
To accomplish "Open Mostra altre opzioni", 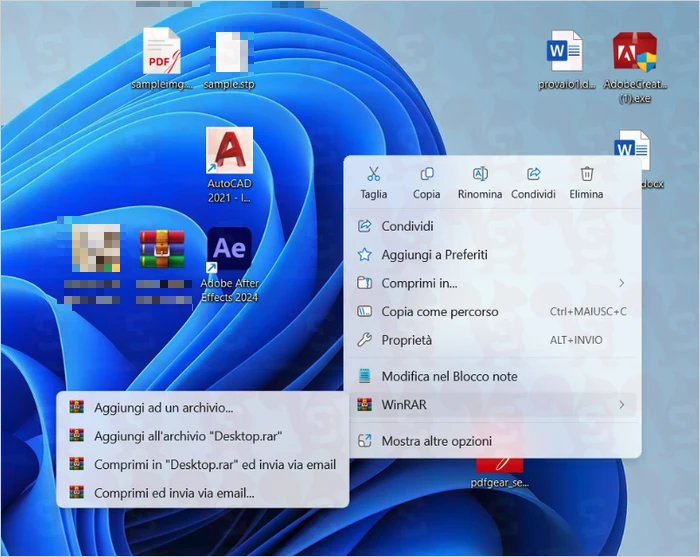I will coord(436,441).
